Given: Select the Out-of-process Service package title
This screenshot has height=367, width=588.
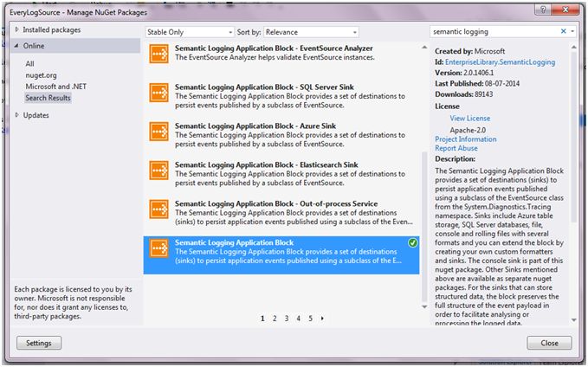Looking at the screenshot, I should pos(276,204).
